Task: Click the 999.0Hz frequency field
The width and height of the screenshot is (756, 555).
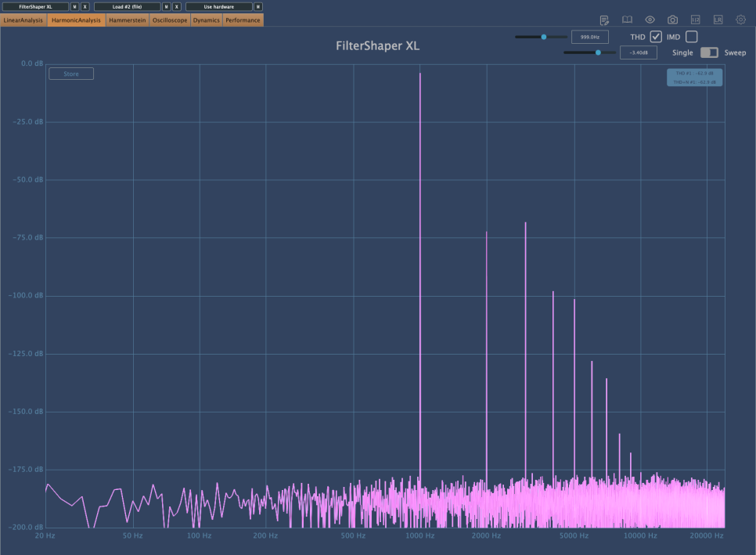Action: (589, 37)
